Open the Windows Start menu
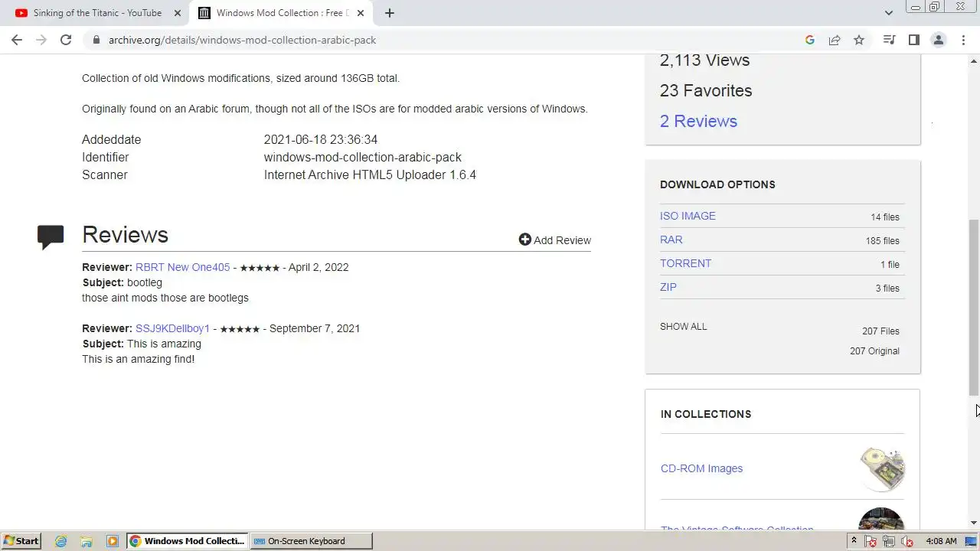The image size is (980, 551). 21,540
